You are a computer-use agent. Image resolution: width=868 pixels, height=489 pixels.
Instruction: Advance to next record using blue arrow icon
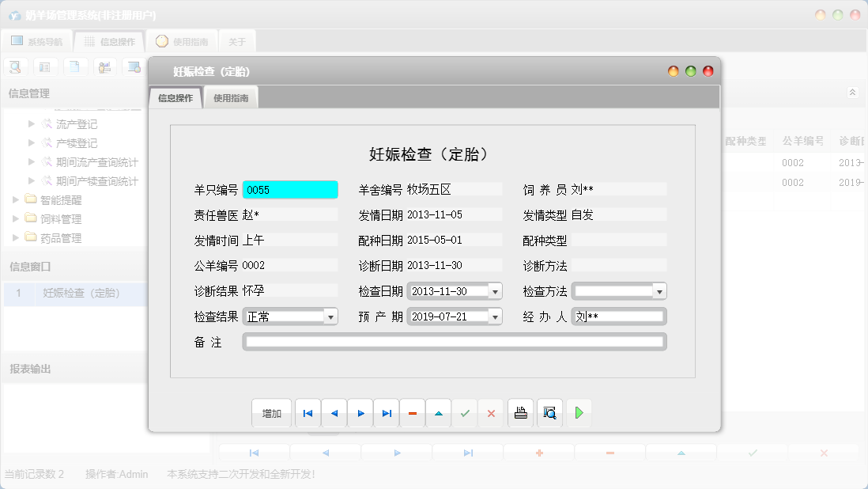(x=360, y=412)
